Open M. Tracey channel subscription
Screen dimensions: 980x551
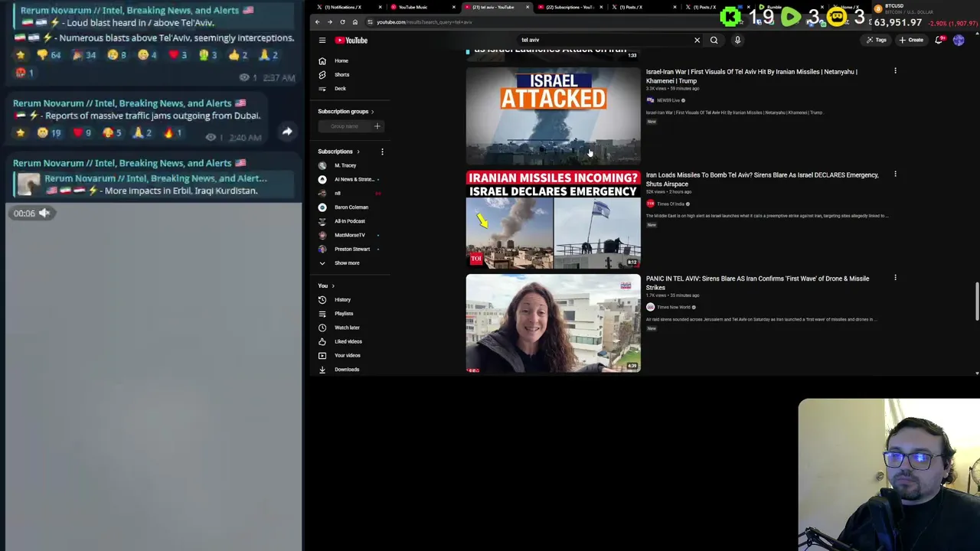(345, 165)
